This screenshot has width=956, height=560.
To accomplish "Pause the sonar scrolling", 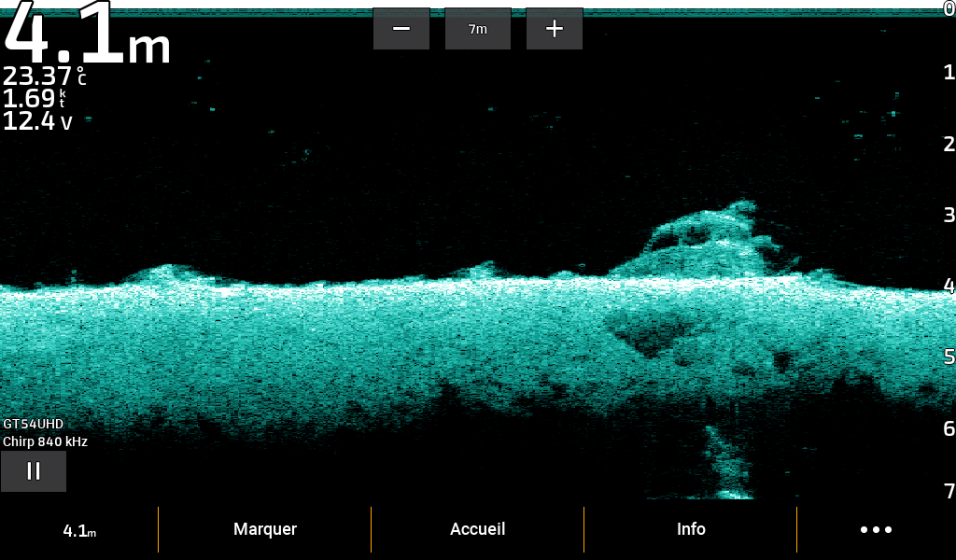I will (x=34, y=471).
